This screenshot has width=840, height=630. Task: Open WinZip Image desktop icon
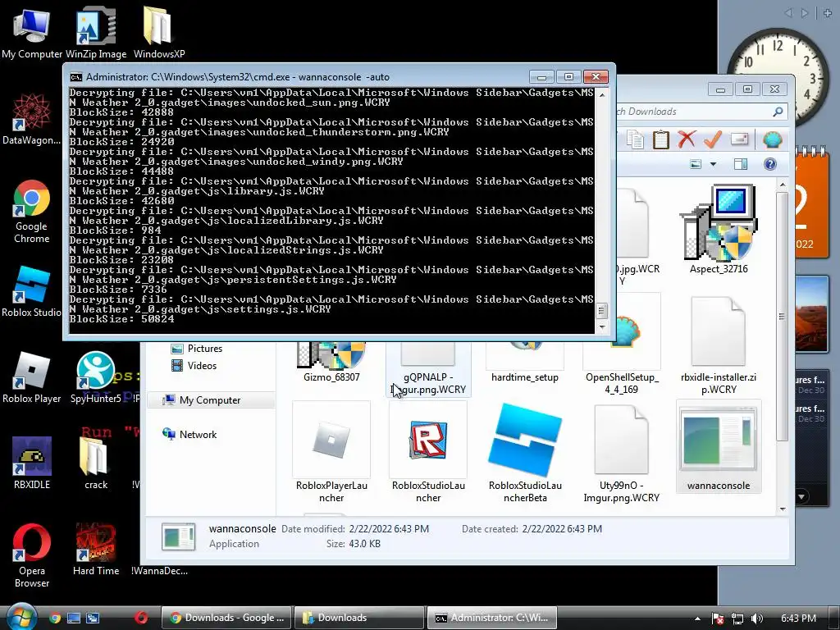(x=96, y=32)
